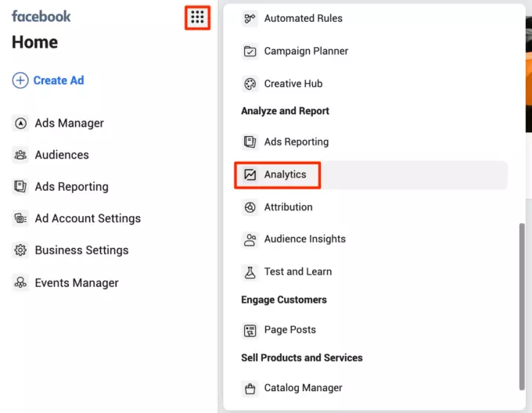
Task: Select Ads Reporting under Analyze and Report
Action: click(296, 142)
